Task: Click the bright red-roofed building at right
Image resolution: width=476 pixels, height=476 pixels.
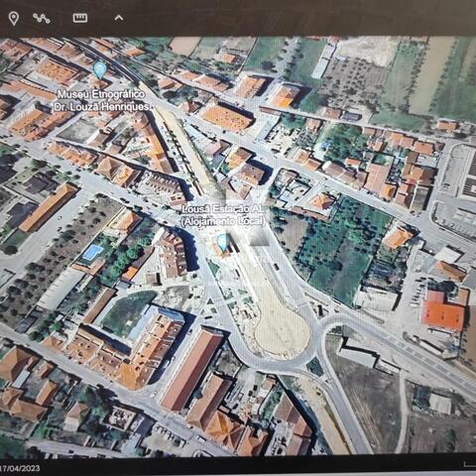Action: 443,311
